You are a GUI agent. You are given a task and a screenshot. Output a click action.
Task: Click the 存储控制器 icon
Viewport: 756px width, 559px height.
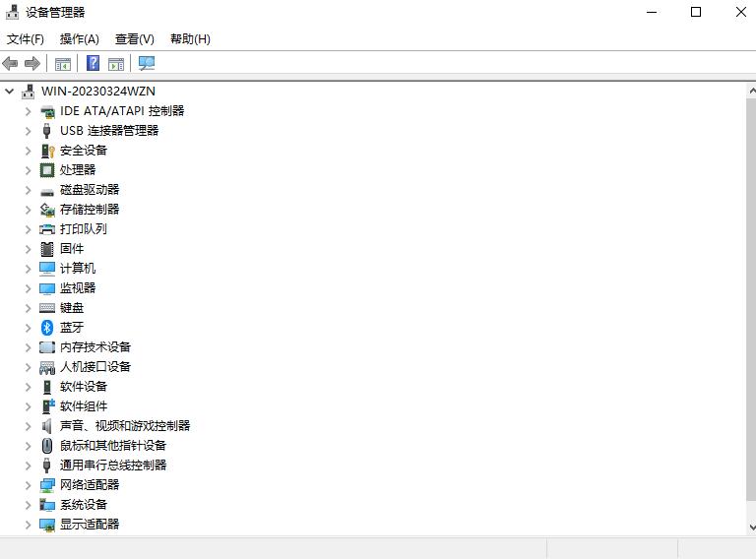tap(47, 210)
